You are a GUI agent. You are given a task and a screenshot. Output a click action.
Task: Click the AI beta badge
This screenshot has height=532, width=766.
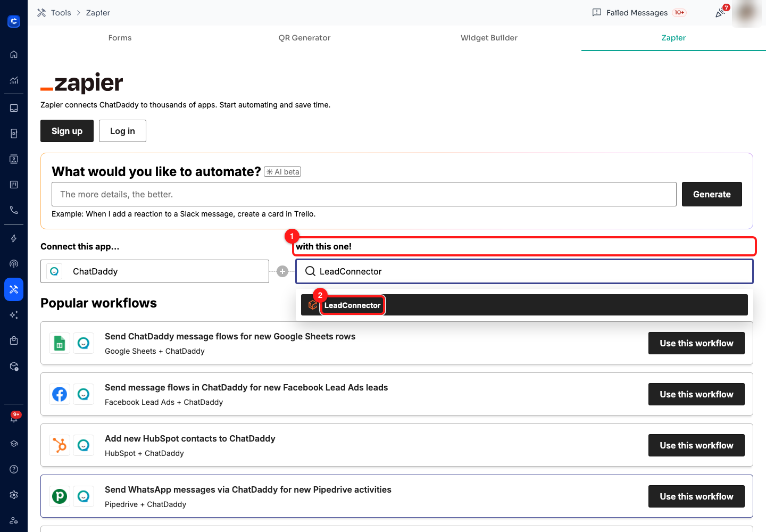[282, 172]
